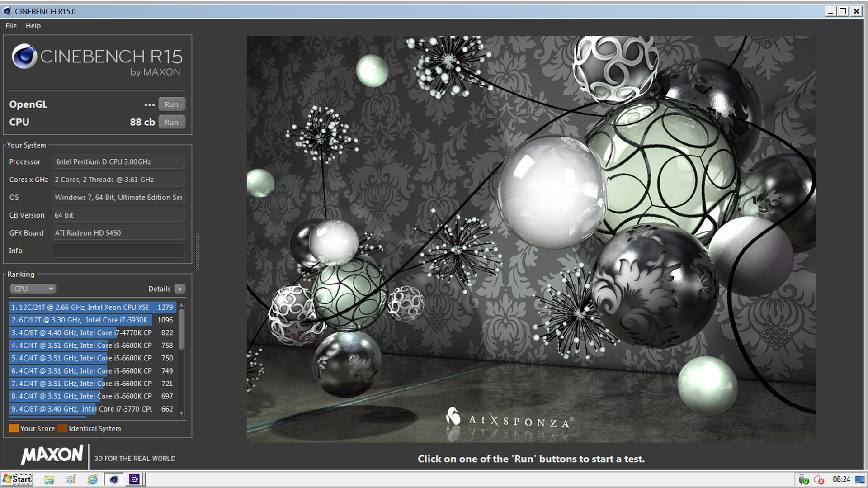Maximize the Cinebench window
The height and width of the screenshot is (488, 868).
click(x=843, y=11)
